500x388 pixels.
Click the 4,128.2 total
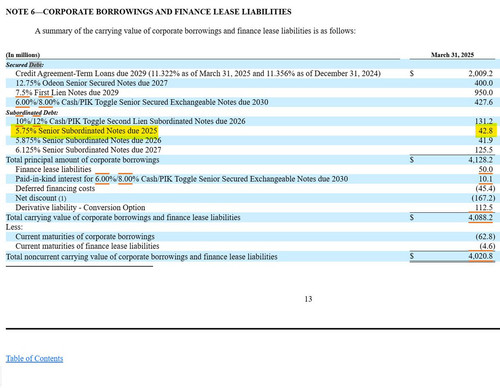(480, 160)
